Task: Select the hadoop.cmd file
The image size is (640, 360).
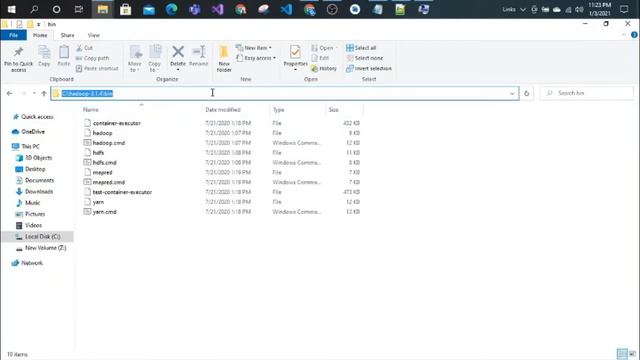Action: point(109,143)
